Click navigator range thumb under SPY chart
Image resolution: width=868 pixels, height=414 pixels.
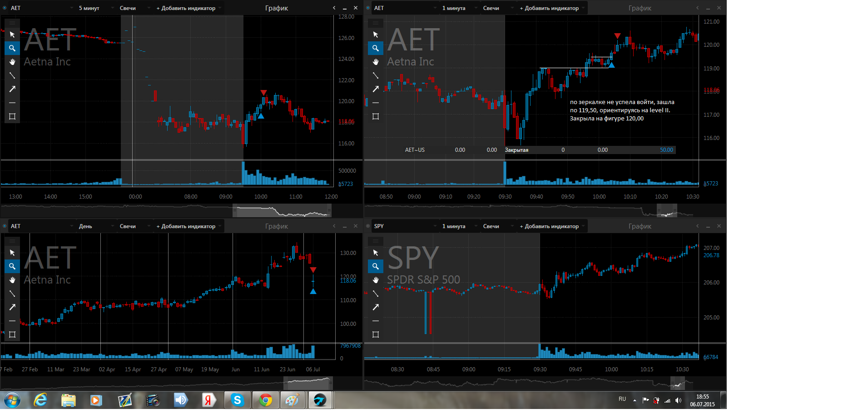[x=678, y=383]
